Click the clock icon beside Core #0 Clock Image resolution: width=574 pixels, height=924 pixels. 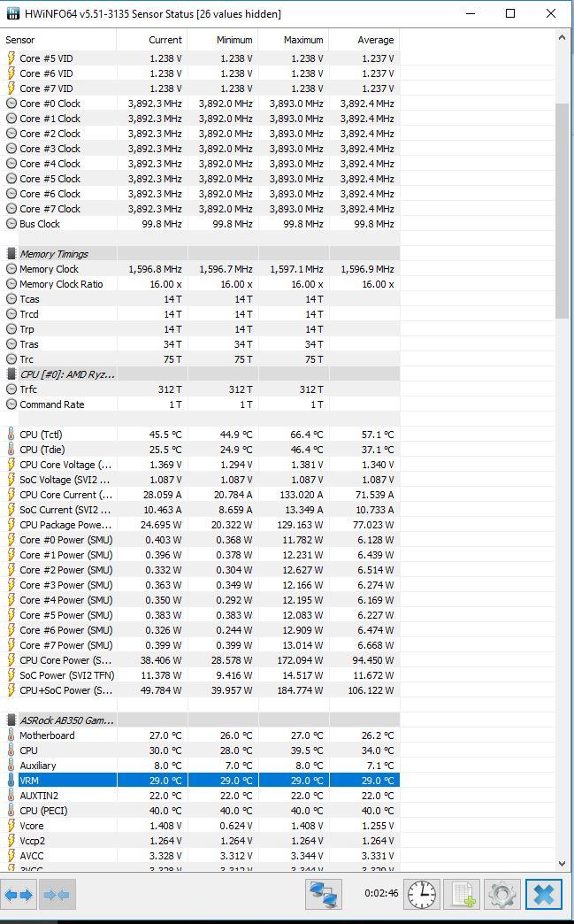(11, 104)
